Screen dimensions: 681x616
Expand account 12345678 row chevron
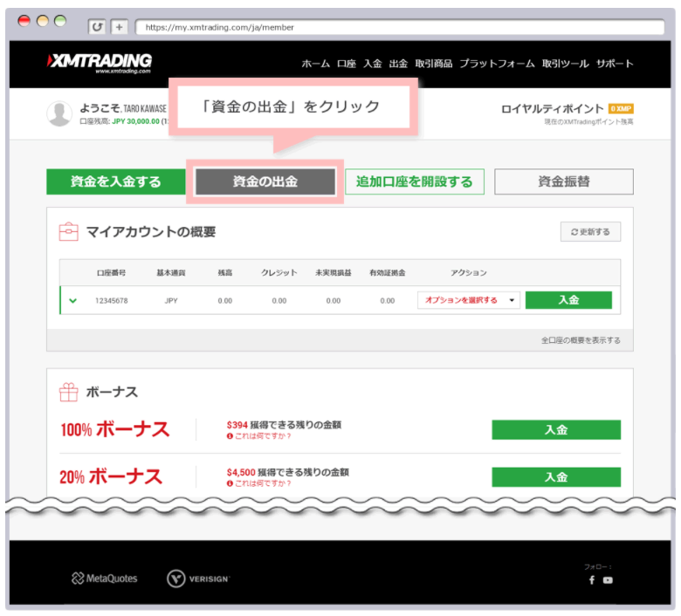[x=72, y=301]
